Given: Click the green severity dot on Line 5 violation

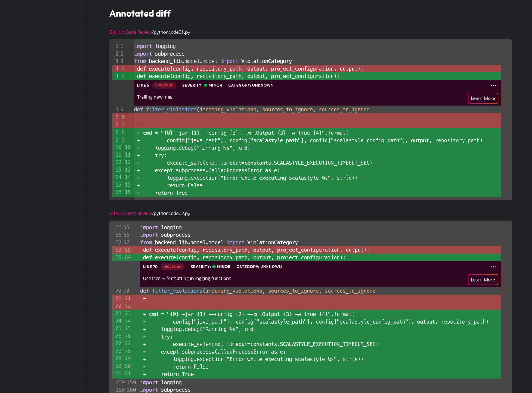Looking at the screenshot, I should (x=206, y=86).
